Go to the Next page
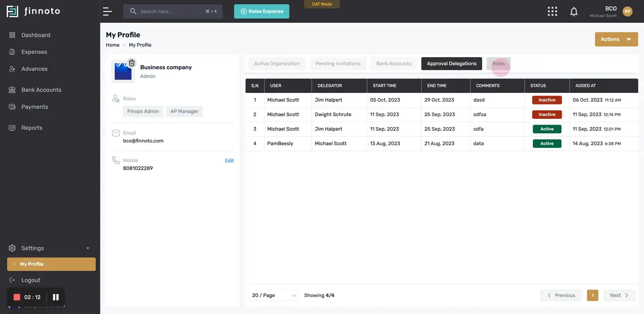644x314 pixels. 619,295
